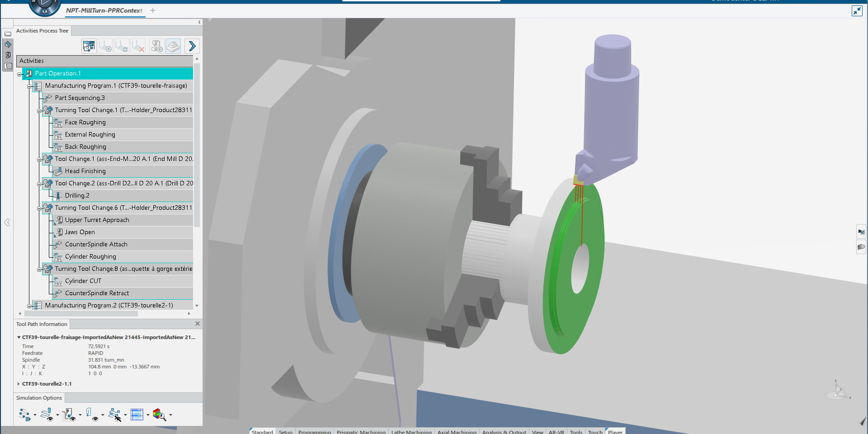Open the Prismatic Machining tab

point(361,432)
